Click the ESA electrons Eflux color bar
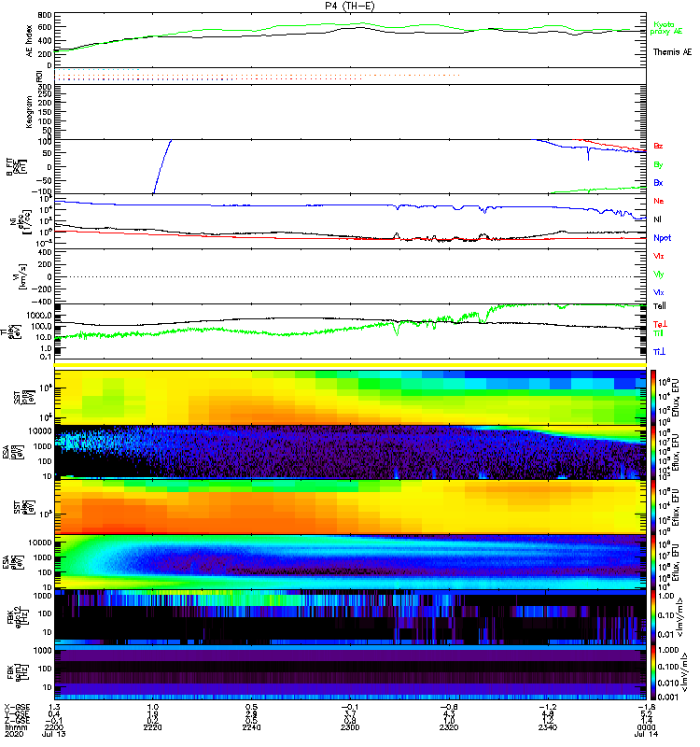Viewport: 700px width, 747px height. pyautogui.click(x=653, y=562)
